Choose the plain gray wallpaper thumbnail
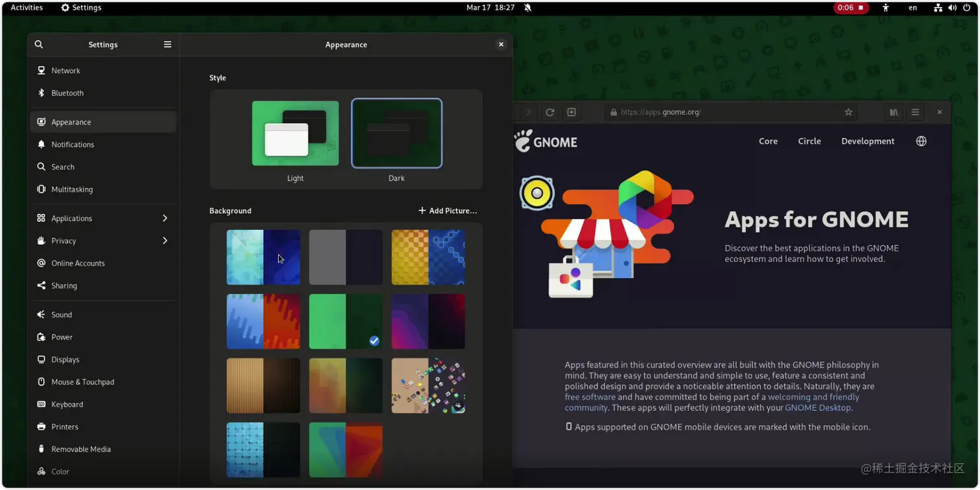This screenshot has width=980, height=490. 345,257
